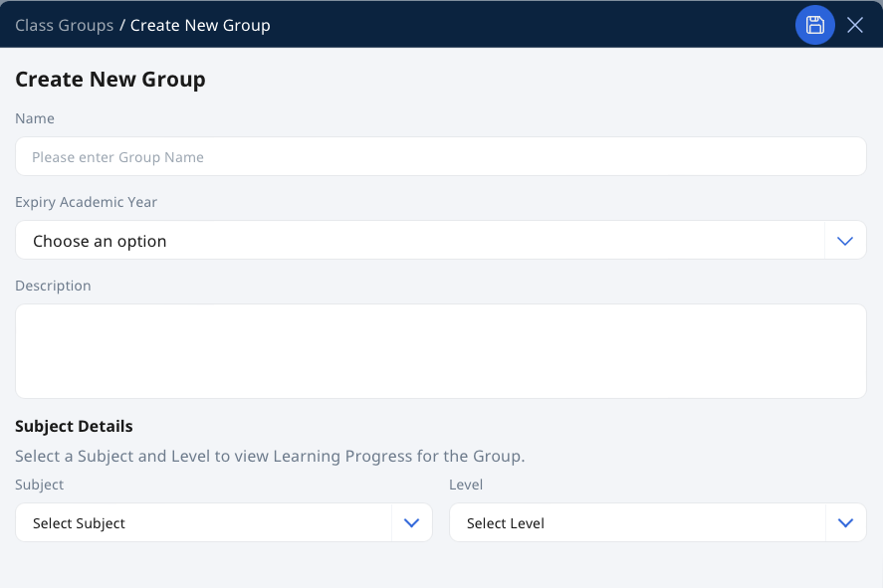The height and width of the screenshot is (588, 883).
Task: Click the Description field label
Action: click(x=53, y=286)
